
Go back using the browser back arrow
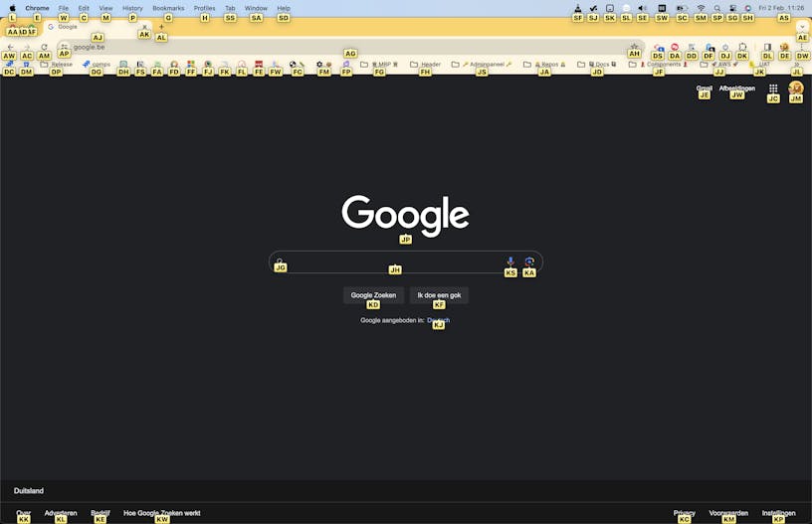(10, 47)
